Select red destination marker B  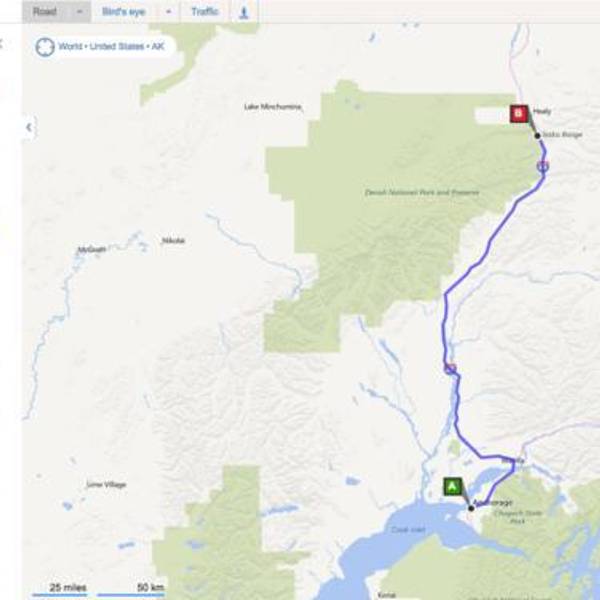pos(519,114)
